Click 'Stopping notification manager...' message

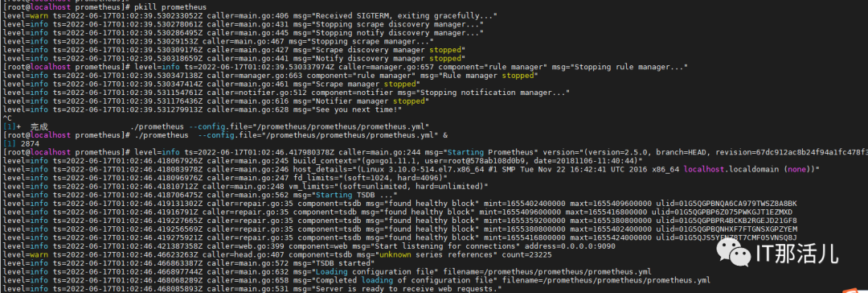pos(492,92)
